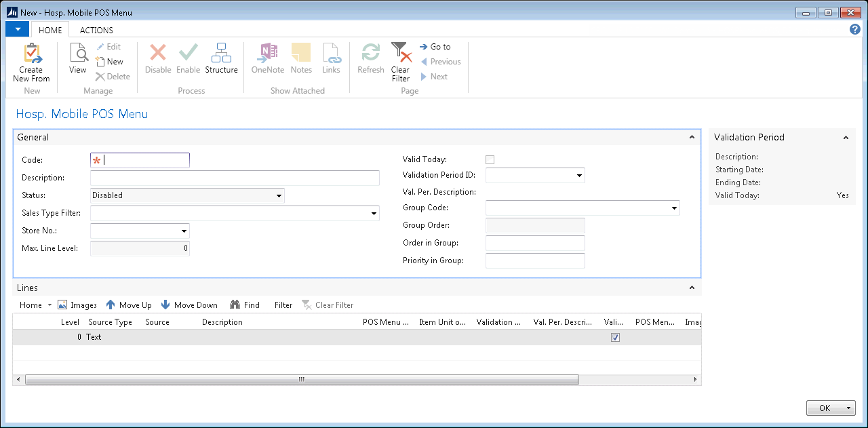Open the Home menu in Lines section

35,305
